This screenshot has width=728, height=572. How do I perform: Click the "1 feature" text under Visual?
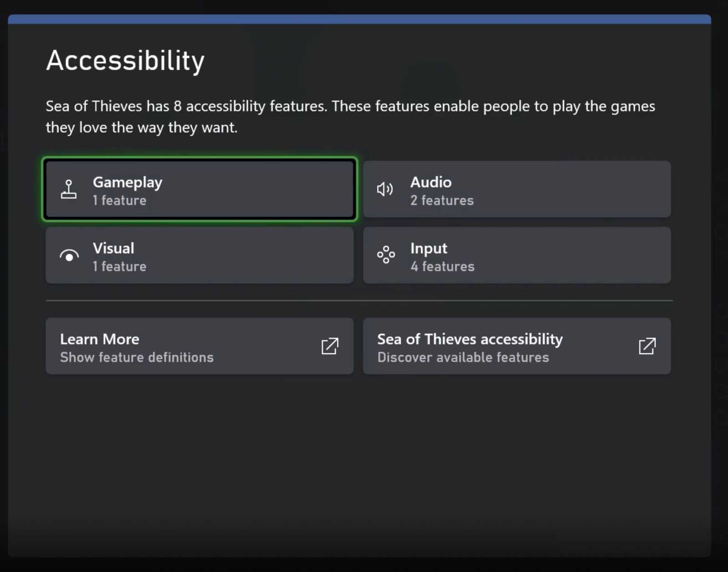[120, 266]
